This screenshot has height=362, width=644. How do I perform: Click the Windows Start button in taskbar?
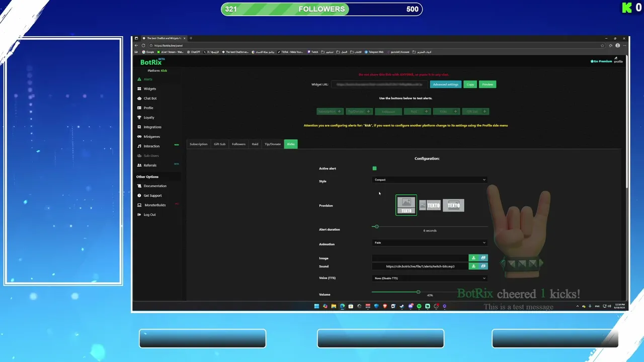(316, 306)
